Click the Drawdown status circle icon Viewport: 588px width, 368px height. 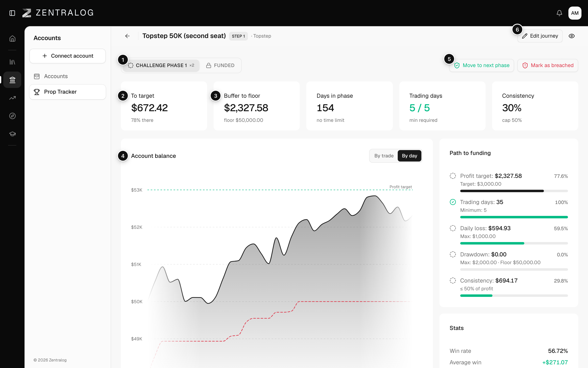[x=453, y=255]
